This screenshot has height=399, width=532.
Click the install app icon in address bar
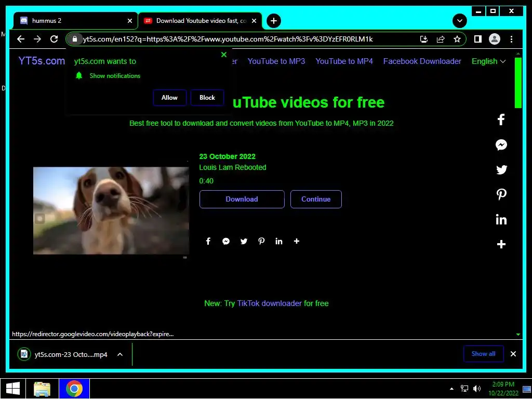(x=424, y=39)
